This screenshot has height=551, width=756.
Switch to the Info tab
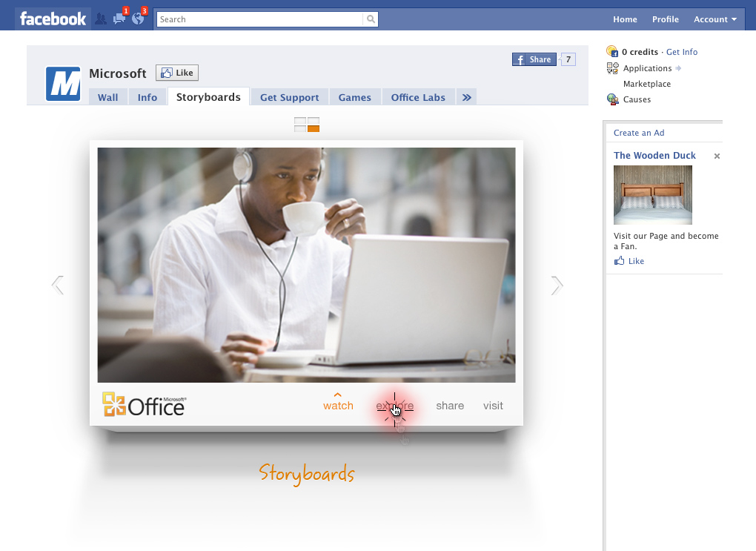pyautogui.click(x=147, y=97)
